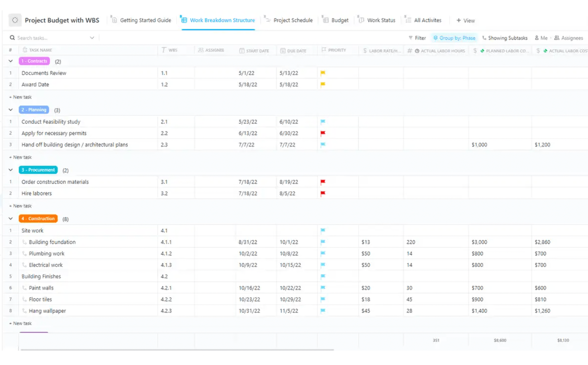
Task: Click the workspace loading circle icon
Action: pos(15,20)
